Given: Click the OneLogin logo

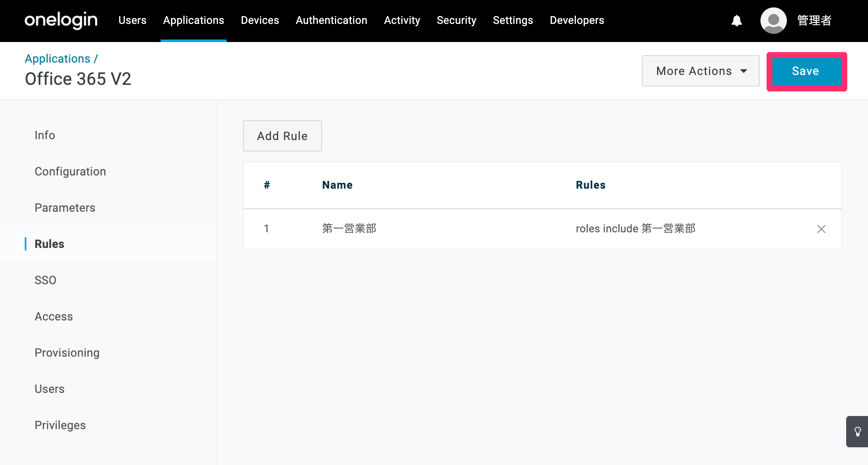Looking at the screenshot, I should point(61,20).
